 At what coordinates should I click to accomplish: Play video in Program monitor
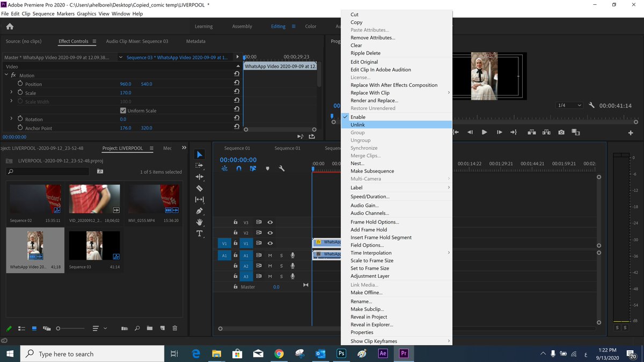point(484,132)
